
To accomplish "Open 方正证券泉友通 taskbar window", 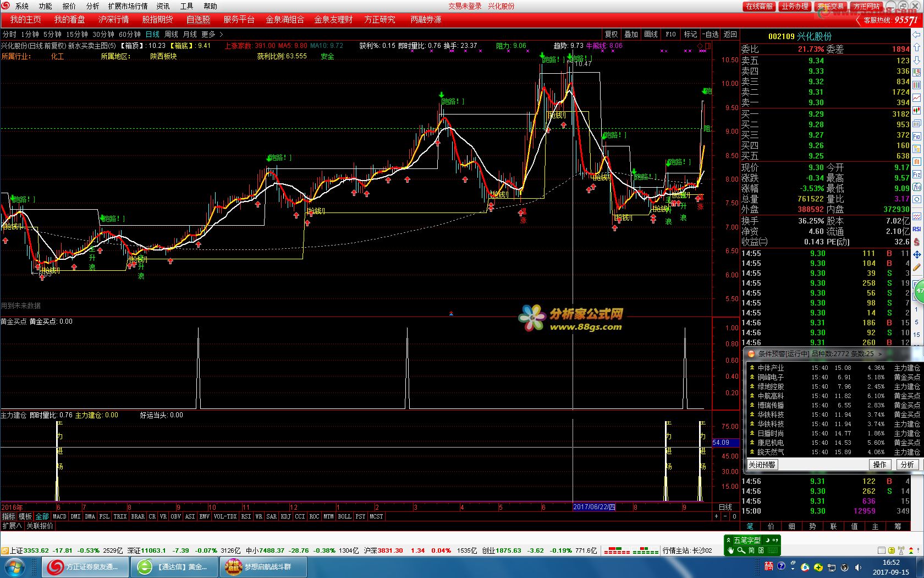I will [x=85, y=566].
